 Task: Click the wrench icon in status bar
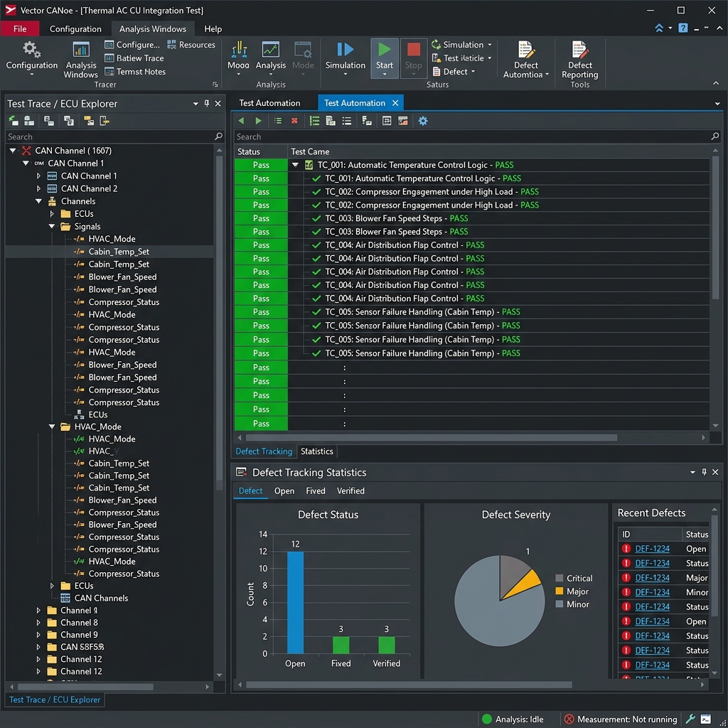tap(690, 719)
